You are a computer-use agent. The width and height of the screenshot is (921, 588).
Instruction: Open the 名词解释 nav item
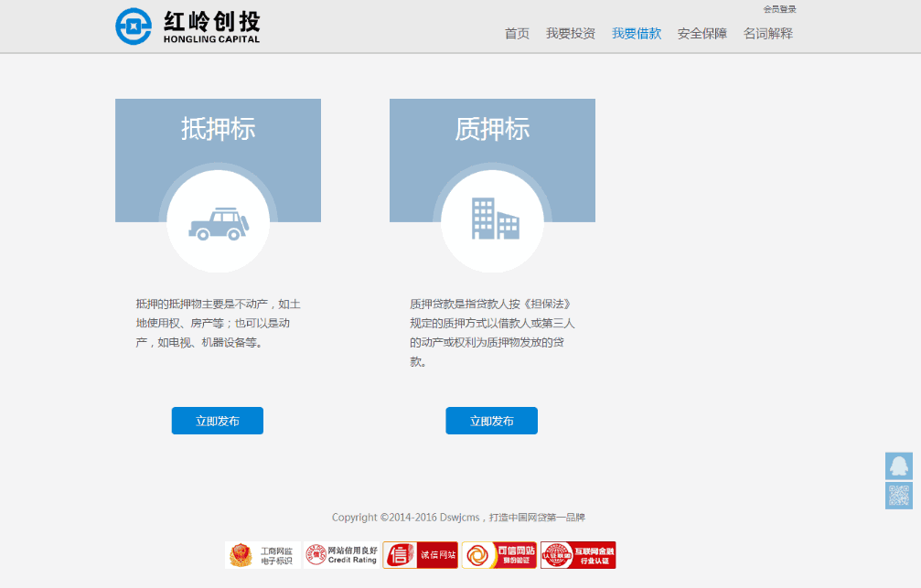click(x=768, y=34)
